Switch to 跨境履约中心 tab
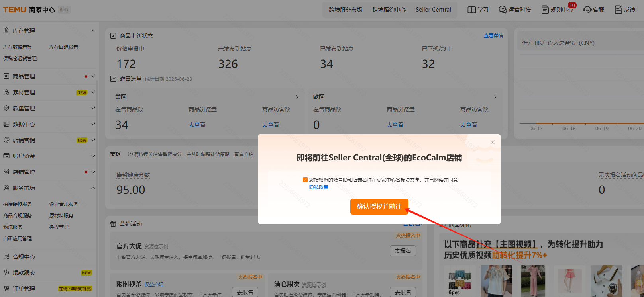 coord(389,10)
